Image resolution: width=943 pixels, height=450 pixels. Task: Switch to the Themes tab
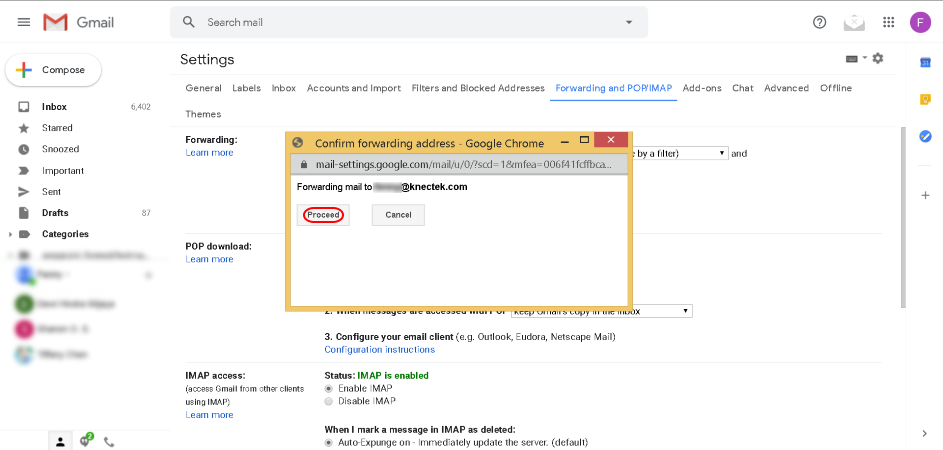click(x=203, y=114)
